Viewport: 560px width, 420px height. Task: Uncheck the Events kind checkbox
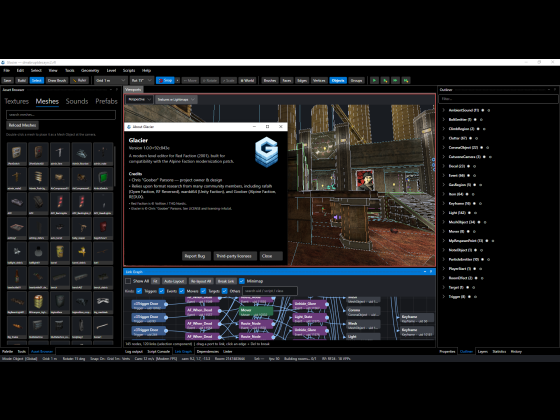161,291
